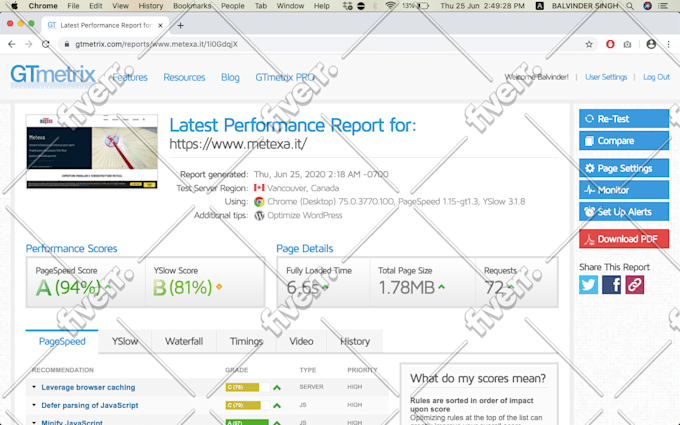Click the YSlow Score B (81%)

coord(183,288)
